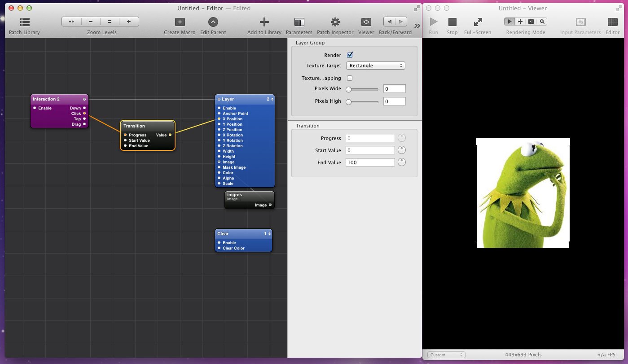The width and height of the screenshot is (628, 364).
Task: Click the Pixels High value field
Action: coord(395,101)
